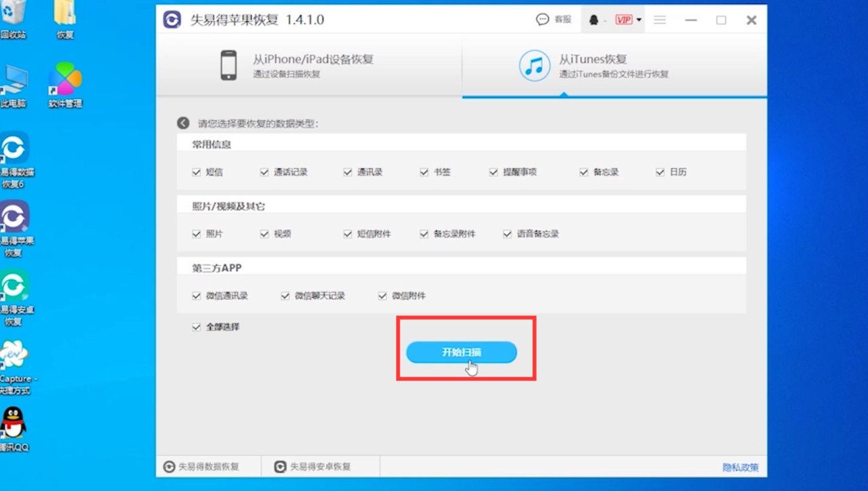The image size is (868, 491).
Task: Toggle the 全部选择 select-all checkbox
Action: point(197,327)
